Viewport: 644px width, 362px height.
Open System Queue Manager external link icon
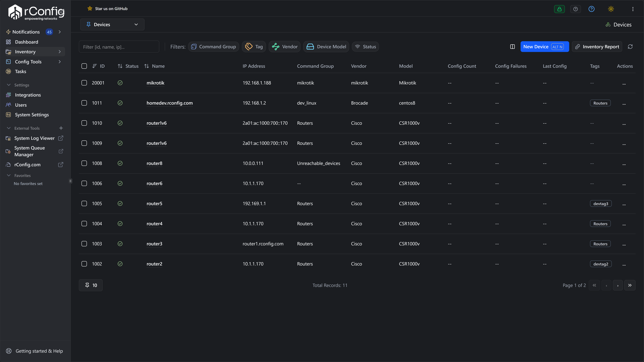point(61,151)
